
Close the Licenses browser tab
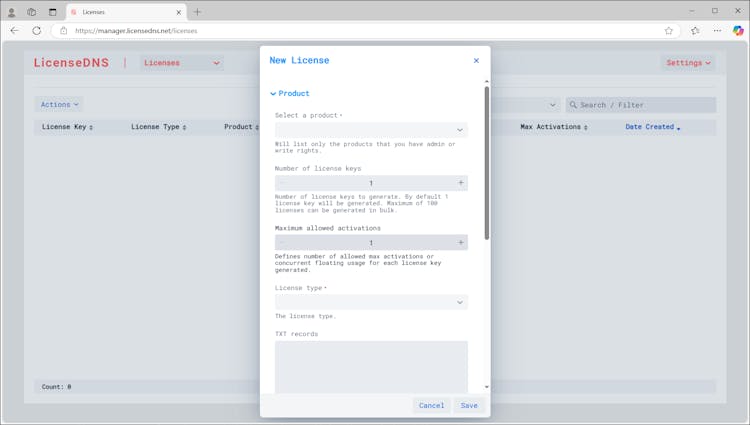click(x=178, y=12)
